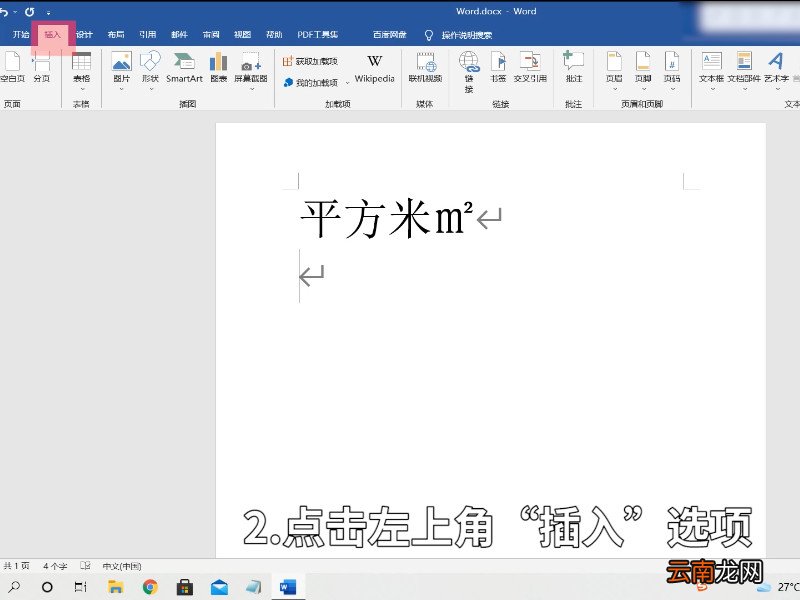
Task: Insert a blank page (空白页)
Action: click(x=12, y=67)
